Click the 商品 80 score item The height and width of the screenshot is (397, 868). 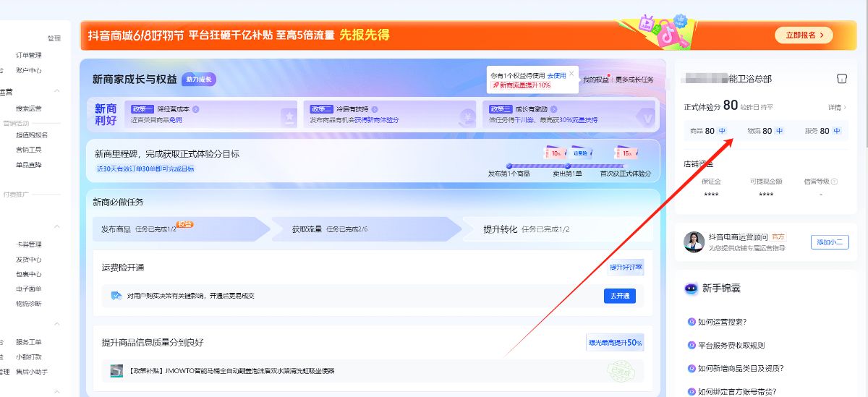point(709,131)
